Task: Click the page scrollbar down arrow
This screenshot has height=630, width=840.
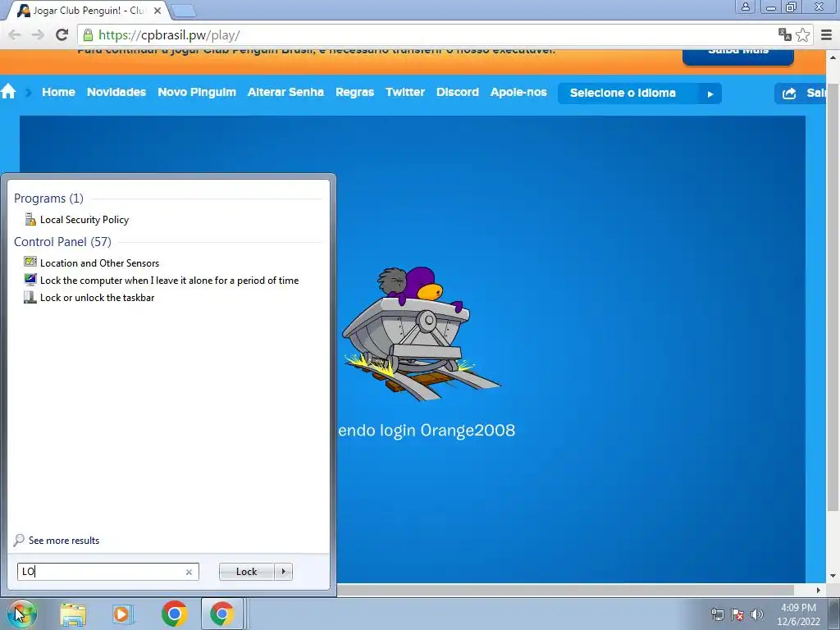Action: pos(833,576)
